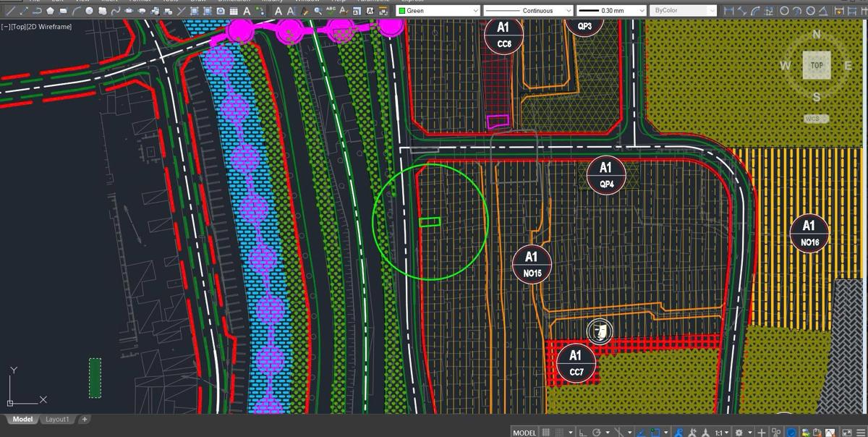Image resolution: width=868 pixels, height=437 pixels.
Task: Open the Find text magnifier tool
Action: pos(318,11)
